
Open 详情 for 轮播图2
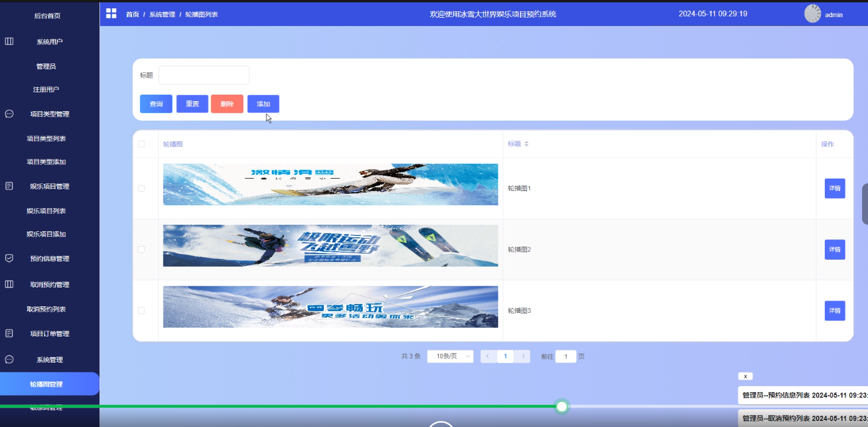click(835, 249)
